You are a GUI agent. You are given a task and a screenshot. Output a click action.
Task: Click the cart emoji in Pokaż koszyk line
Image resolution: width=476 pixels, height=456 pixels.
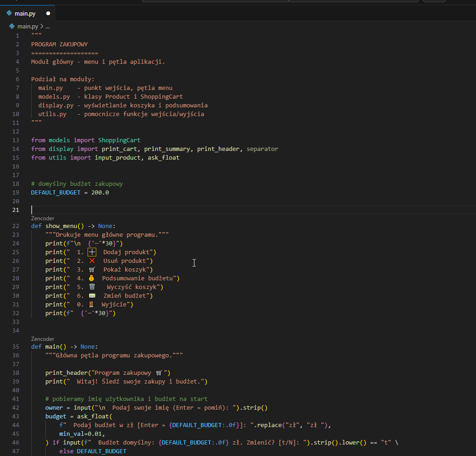click(x=92, y=270)
